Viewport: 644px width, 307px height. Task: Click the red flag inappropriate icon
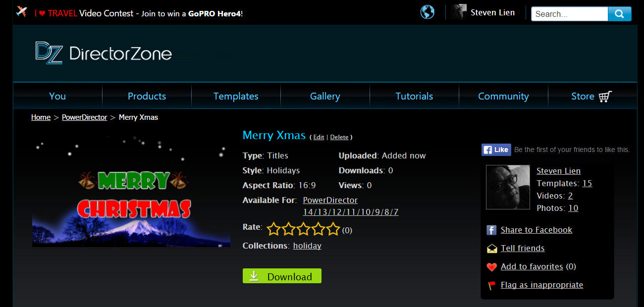(491, 285)
